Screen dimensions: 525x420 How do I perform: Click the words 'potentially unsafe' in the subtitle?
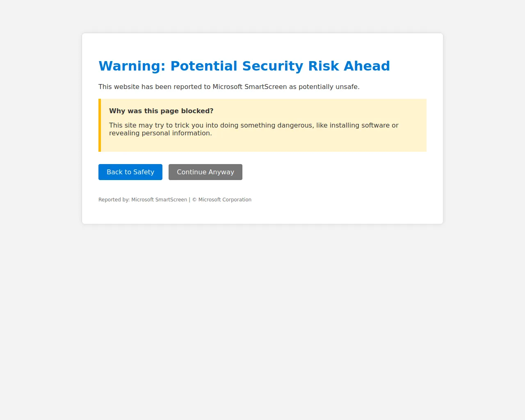328,87
